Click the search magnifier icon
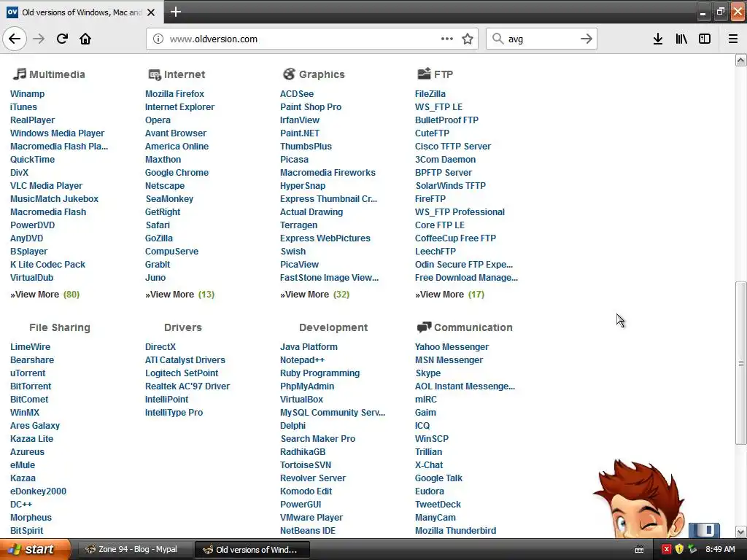The image size is (747, 560). click(498, 39)
